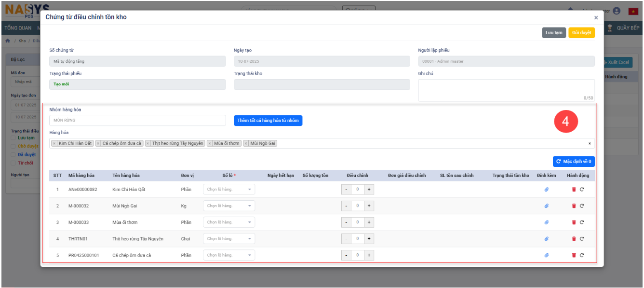The height and width of the screenshot is (288, 644).
Task: Tick the Lưu tạm status checkbox
Action: tap(14, 138)
